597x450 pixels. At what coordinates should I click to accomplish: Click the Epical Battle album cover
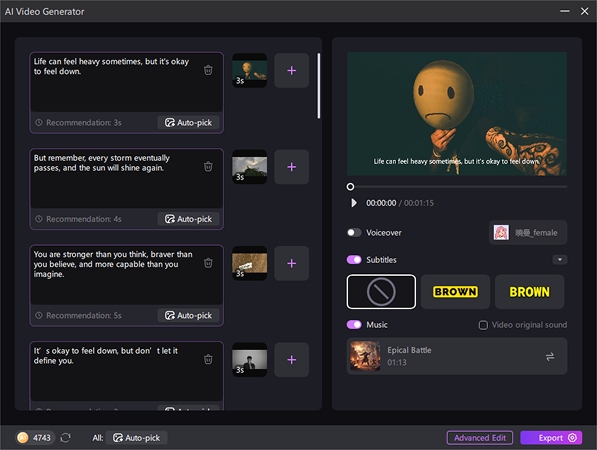point(365,356)
